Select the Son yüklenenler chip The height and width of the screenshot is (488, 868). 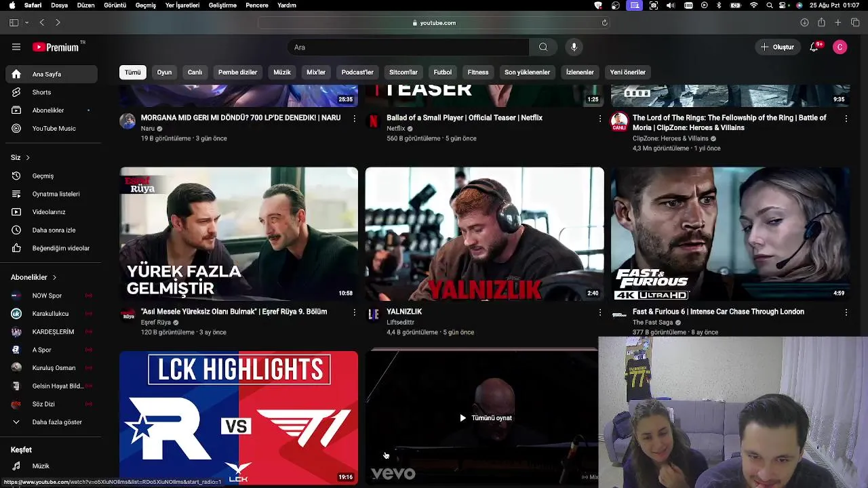point(527,72)
